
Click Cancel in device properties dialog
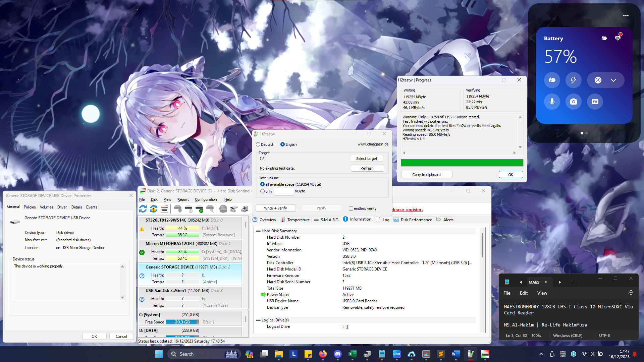pyautogui.click(x=121, y=337)
